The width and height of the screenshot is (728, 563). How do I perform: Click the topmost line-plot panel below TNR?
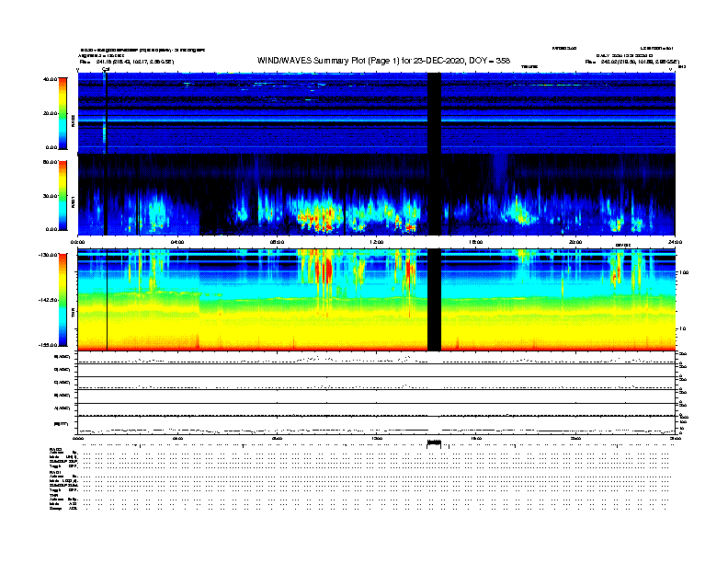377,357
